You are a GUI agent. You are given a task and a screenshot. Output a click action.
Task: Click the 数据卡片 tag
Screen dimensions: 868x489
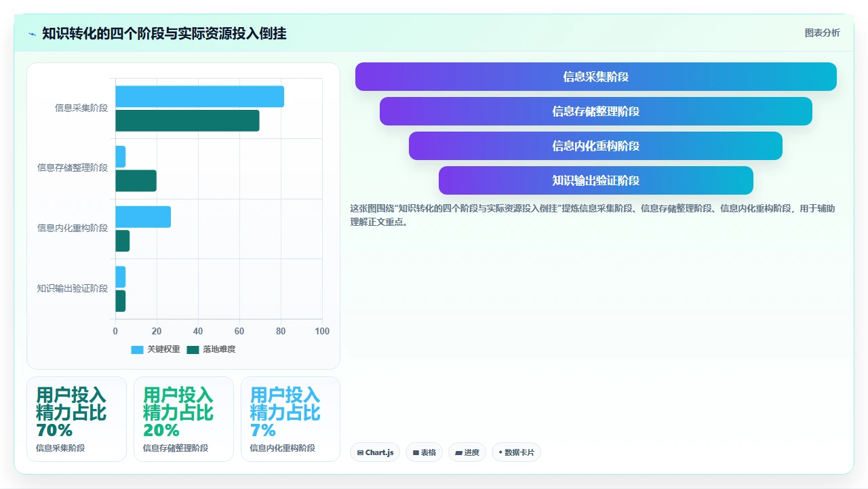pos(516,452)
